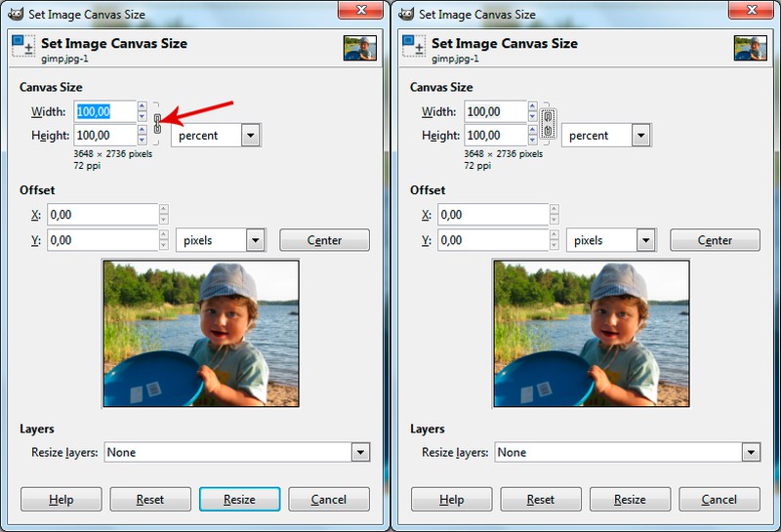Click the canvas preview image in left dialog

(x=200, y=333)
